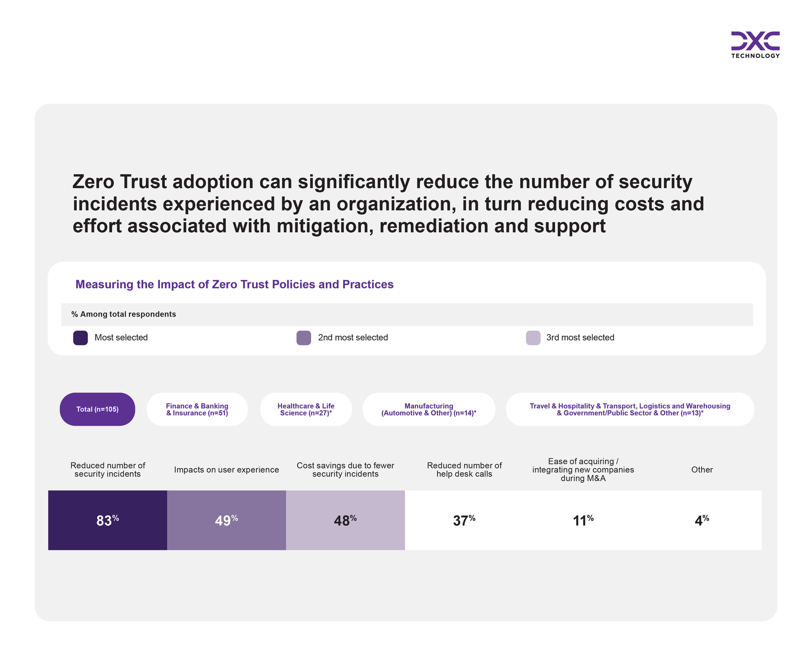Select Manufacturing (Automotive & Other) tab

point(429,409)
